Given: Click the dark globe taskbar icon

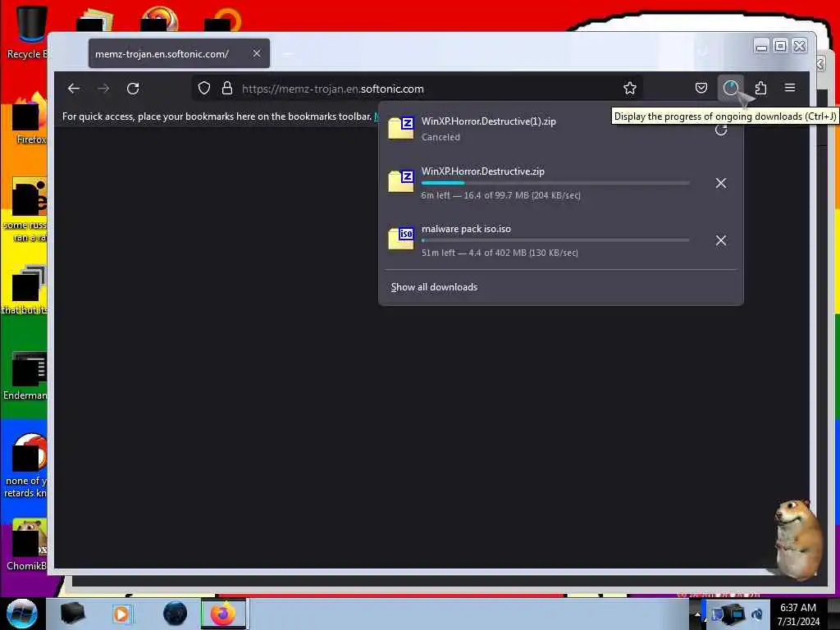Looking at the screenshot, I should click(x=176, y=614).
